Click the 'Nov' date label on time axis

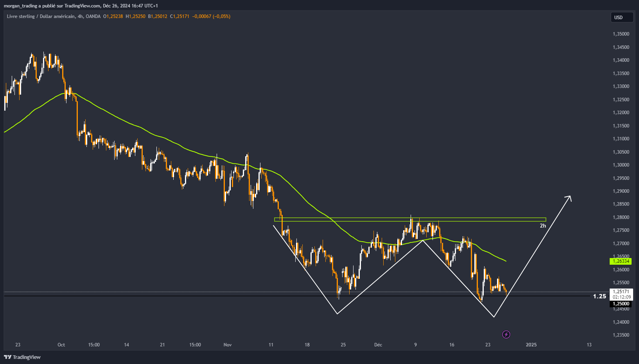coord(228,345)
